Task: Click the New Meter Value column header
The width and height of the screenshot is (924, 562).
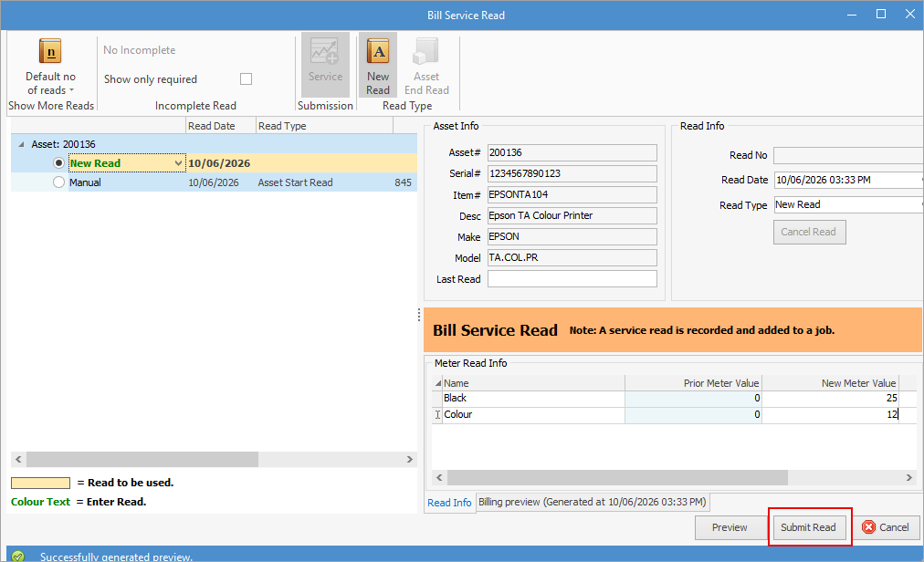Action: click(x=830, y=383)
